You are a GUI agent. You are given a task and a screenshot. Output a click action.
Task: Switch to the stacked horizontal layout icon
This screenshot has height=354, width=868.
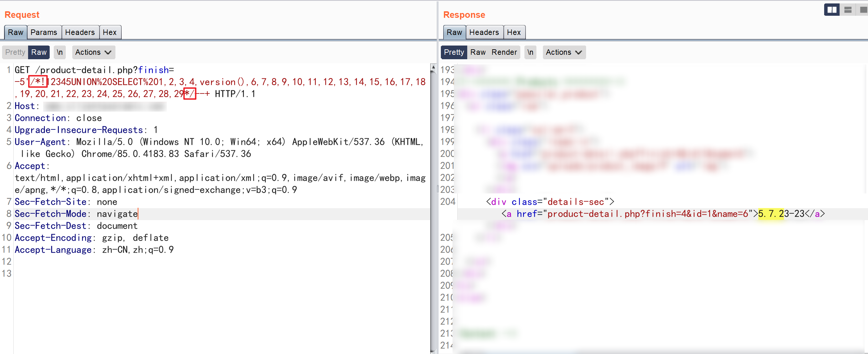(x=848, y=10)
